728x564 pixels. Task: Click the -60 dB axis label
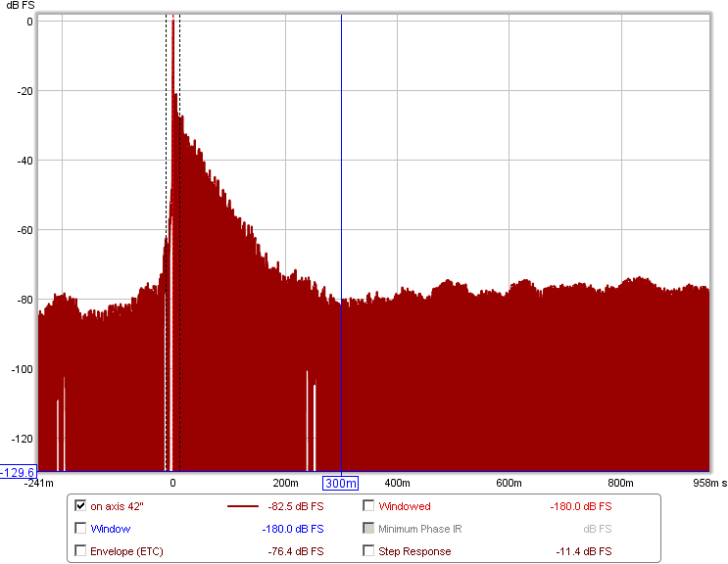click(24, 230)
